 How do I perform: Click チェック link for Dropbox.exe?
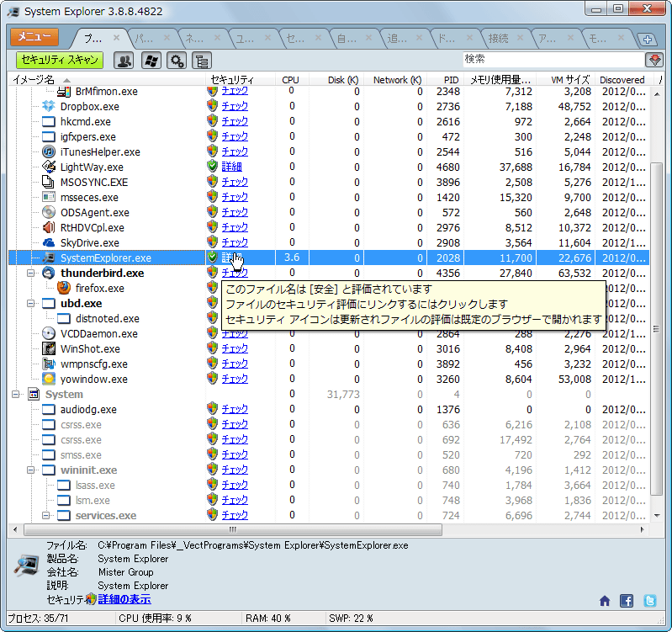(235, 106)
